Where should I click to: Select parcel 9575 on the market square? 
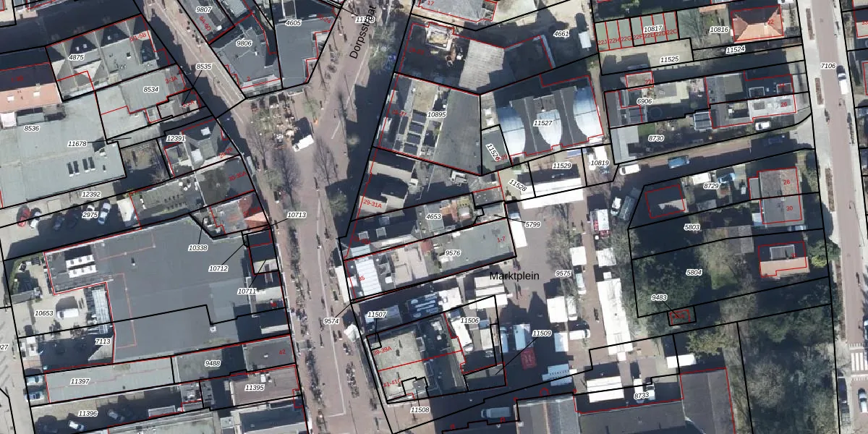[563, 273]
